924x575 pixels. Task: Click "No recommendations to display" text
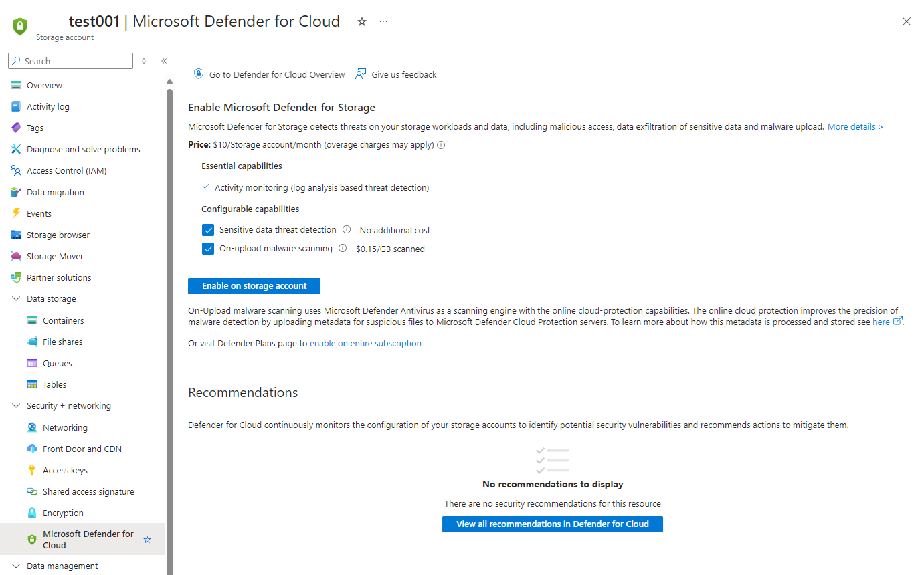pos(553,484)
